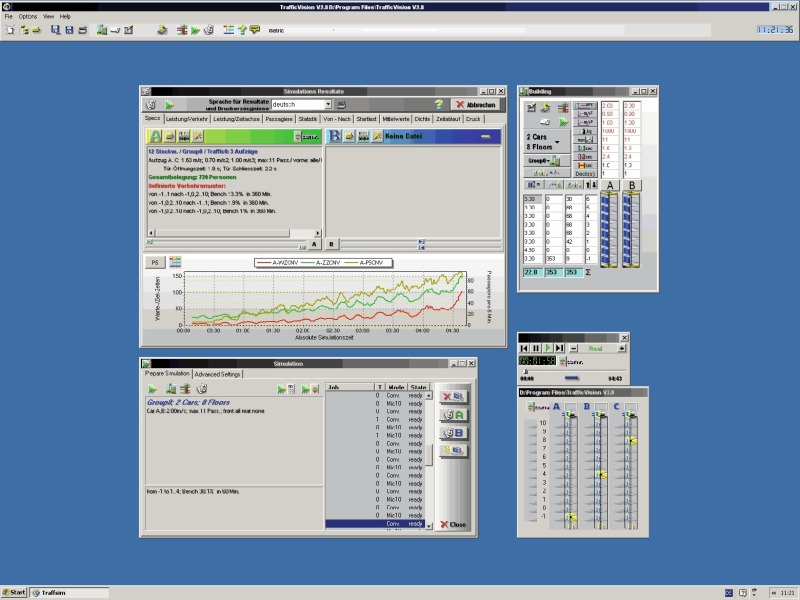Click the PS button above the chart

155,262
